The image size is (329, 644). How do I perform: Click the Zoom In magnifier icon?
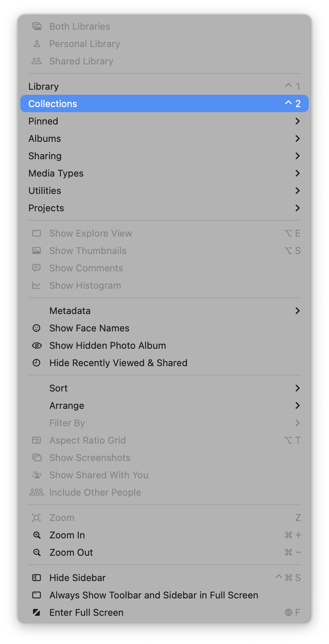coord(37,535)
